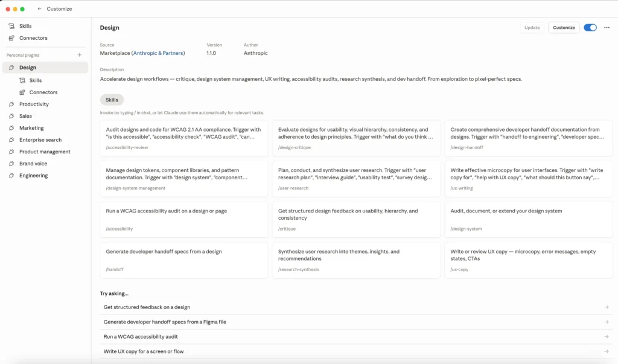Collapse the Design plugin in sidebar
This screenshot has width=618, height=364.
pyautogui.click(x=28, y=68)
